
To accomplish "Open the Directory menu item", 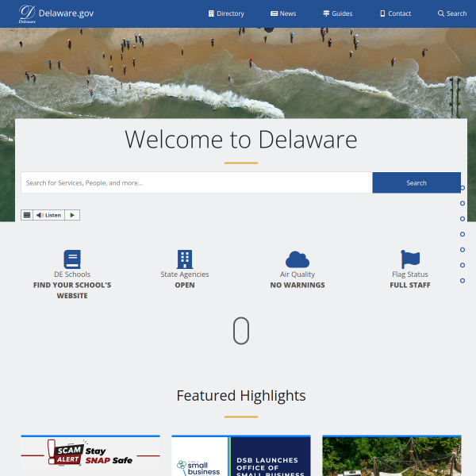I will pyautogui.click(x=226, y=13).
